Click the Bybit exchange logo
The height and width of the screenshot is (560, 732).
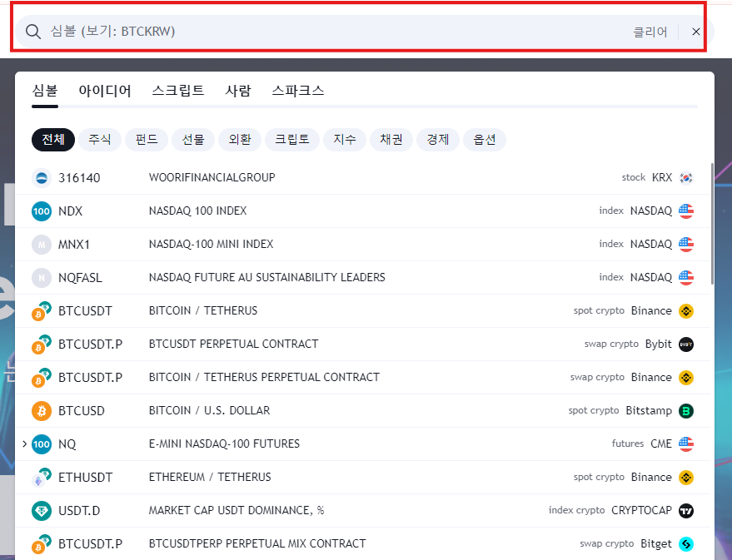point(686,344)
